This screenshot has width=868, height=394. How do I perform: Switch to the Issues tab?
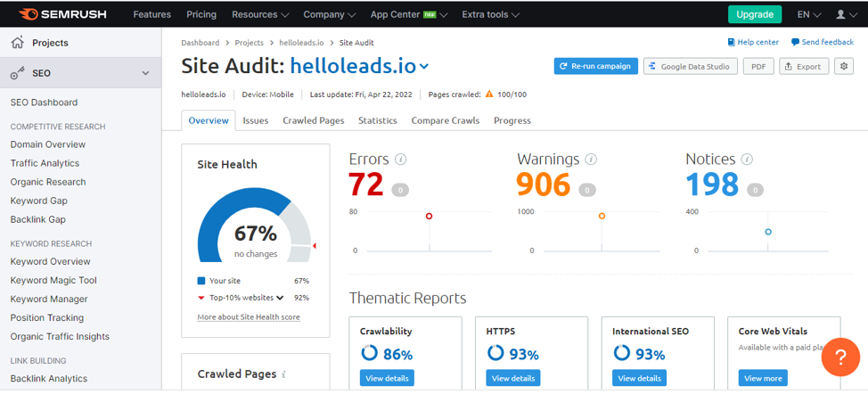255,120
